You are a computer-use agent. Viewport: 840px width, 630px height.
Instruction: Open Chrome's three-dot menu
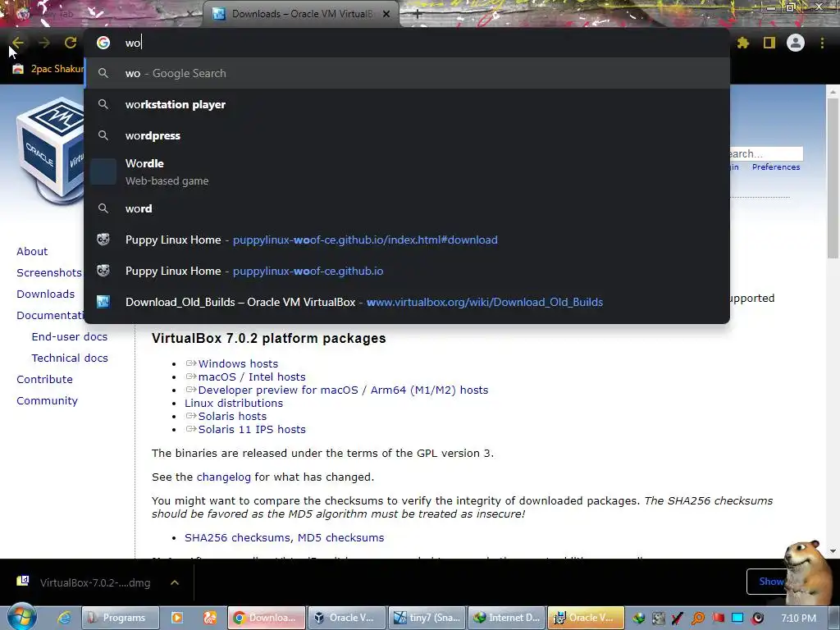[822, 43]
